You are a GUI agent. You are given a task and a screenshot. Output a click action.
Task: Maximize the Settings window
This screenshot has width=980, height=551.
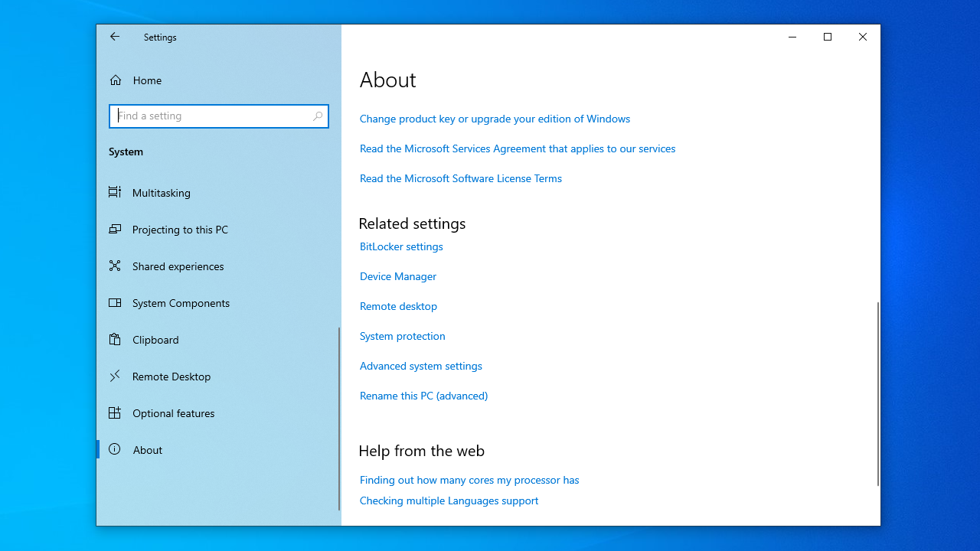point(828,37)
